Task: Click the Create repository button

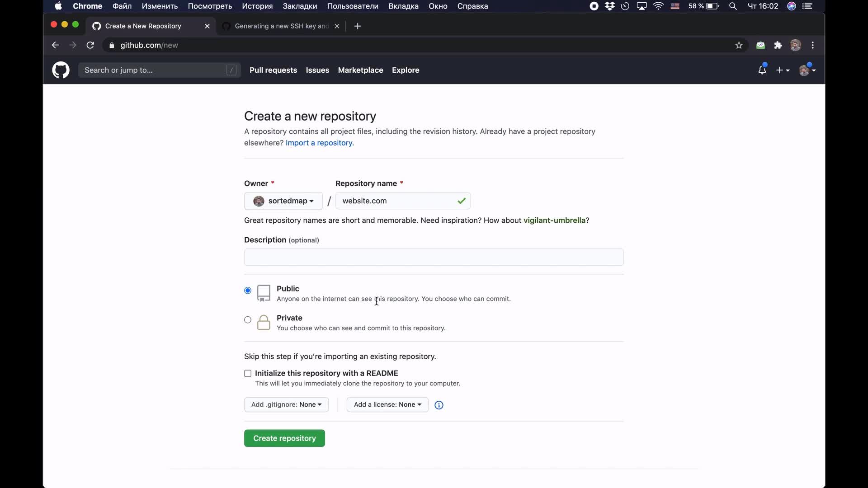Action: (x=284, y=438)
